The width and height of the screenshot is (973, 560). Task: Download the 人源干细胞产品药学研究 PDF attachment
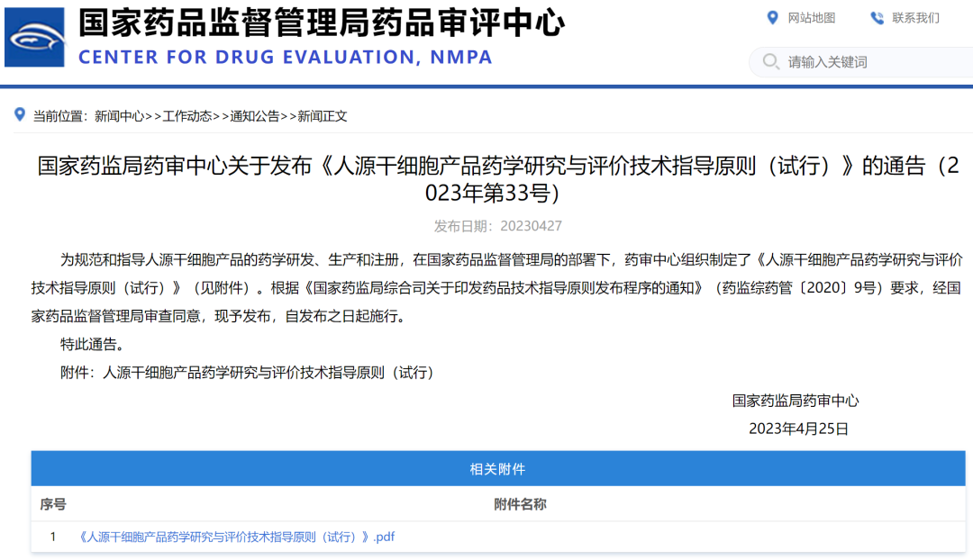point(237,537)
